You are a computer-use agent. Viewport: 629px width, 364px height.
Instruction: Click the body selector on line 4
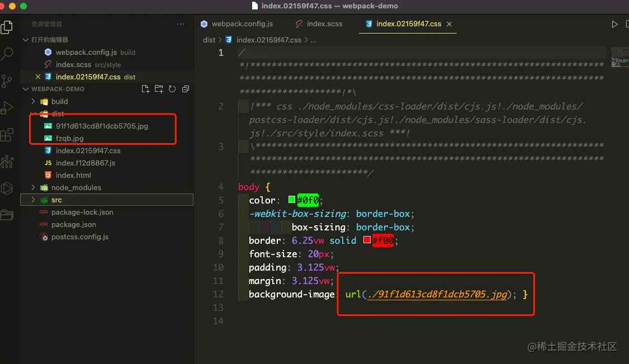pyautogui.click(x=249, y=187)
